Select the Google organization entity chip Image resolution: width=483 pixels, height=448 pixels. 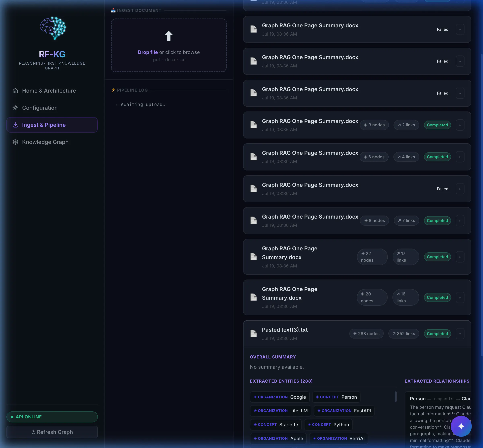click(x=280, y=397)
